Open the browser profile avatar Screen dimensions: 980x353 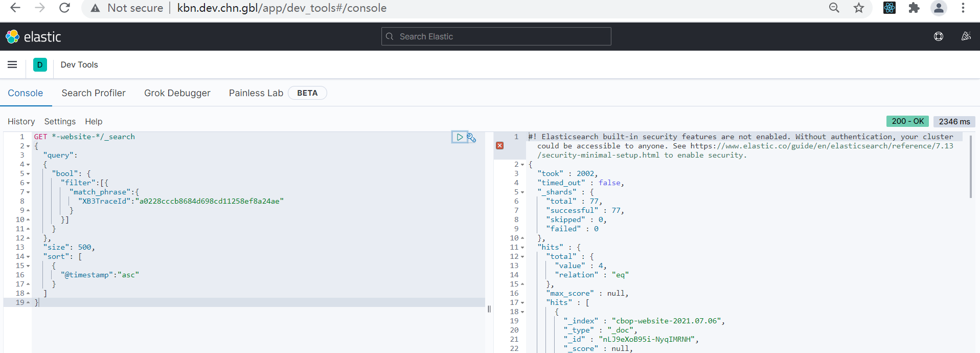pyautogui.click(x=939, y=8)
